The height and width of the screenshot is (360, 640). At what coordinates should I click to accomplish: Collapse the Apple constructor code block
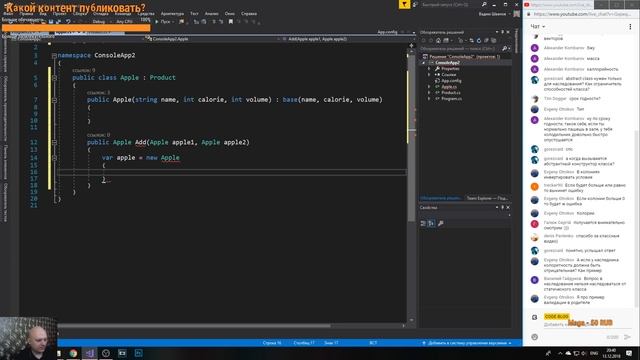click(x=54, y=100)
